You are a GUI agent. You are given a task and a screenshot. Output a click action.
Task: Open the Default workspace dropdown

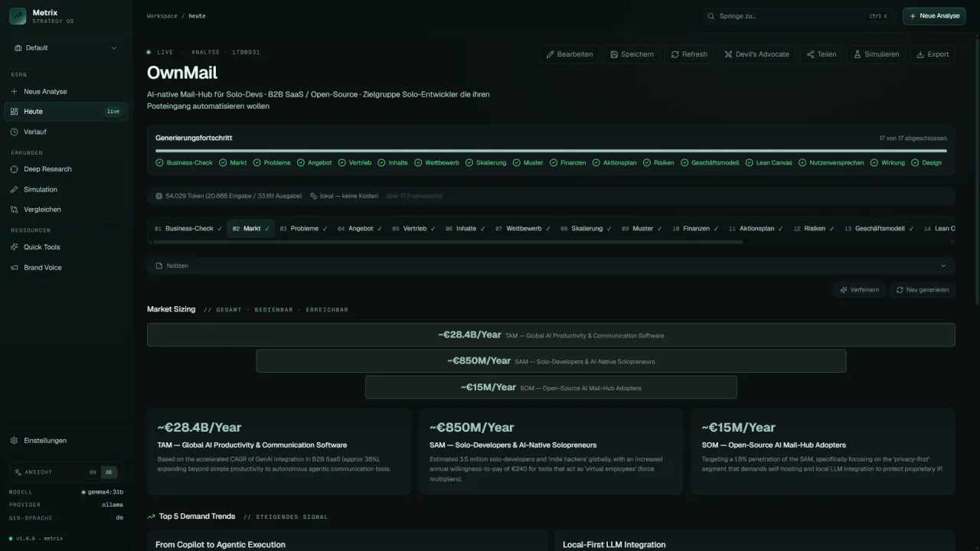pos(66,47)
